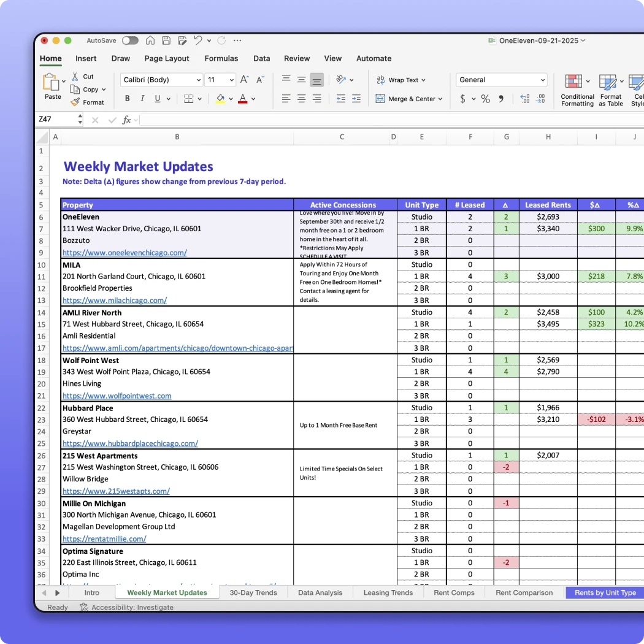Click the Decrease Decimal icon
The image size is (644, 644).
(540, 99)
